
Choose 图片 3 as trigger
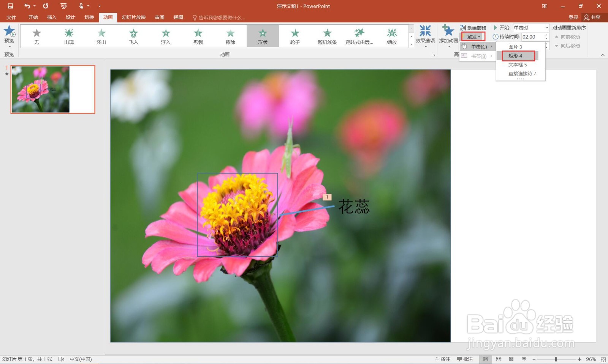coord(521,47)
